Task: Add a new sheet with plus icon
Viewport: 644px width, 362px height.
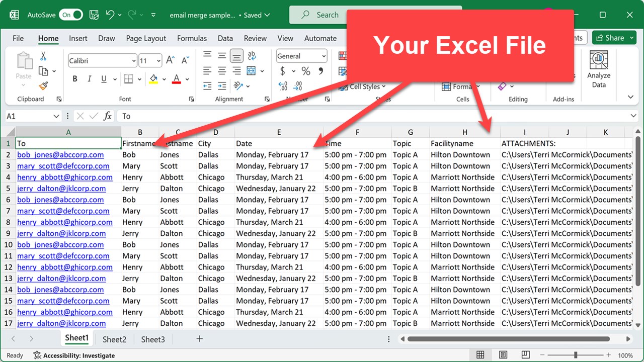Action: (x=199, y=339)
